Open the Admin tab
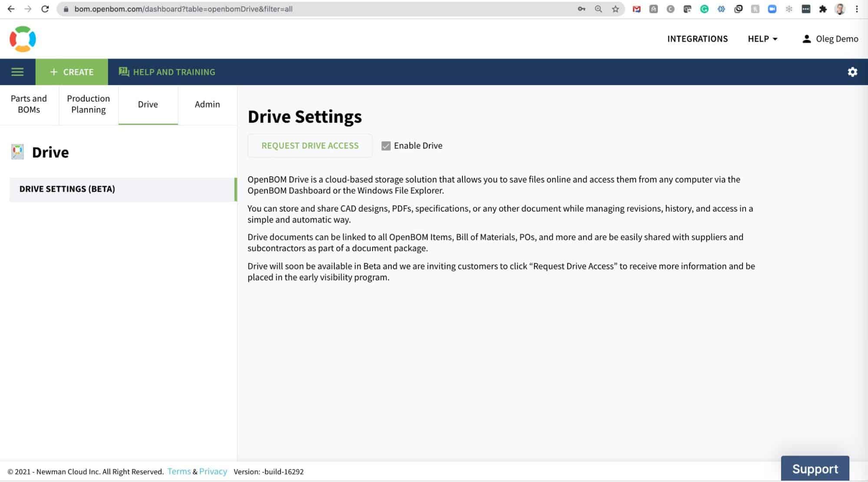This screenshot has width=868, height=482. 208,104
